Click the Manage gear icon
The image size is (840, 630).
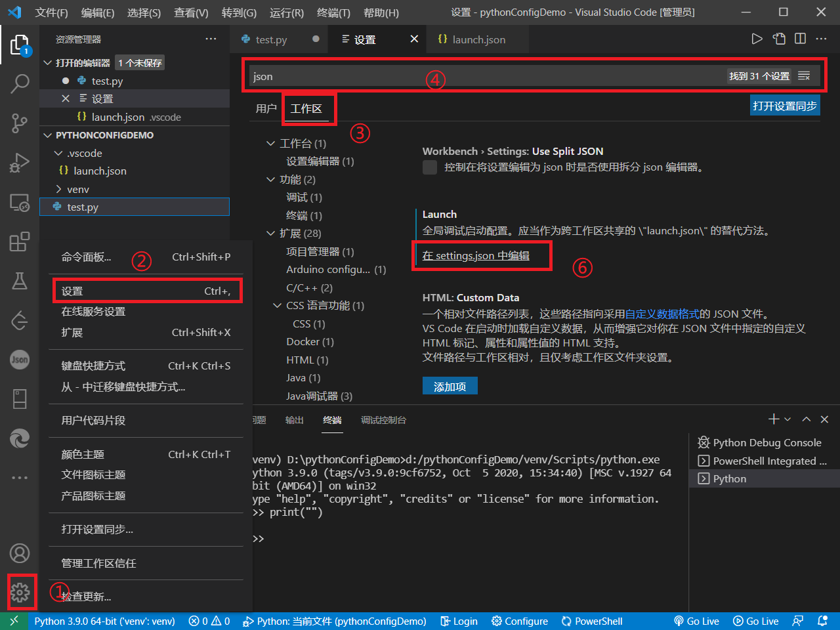20,593
